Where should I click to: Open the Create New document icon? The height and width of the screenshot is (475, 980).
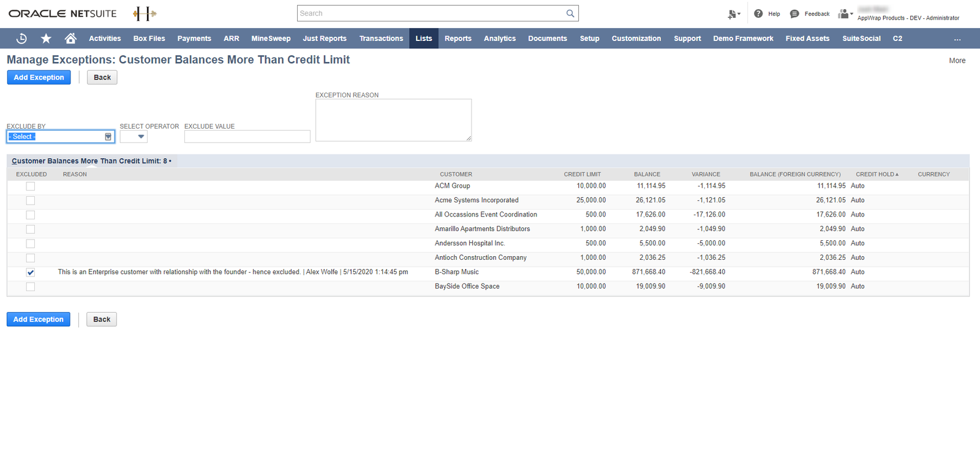click(734, 14)
